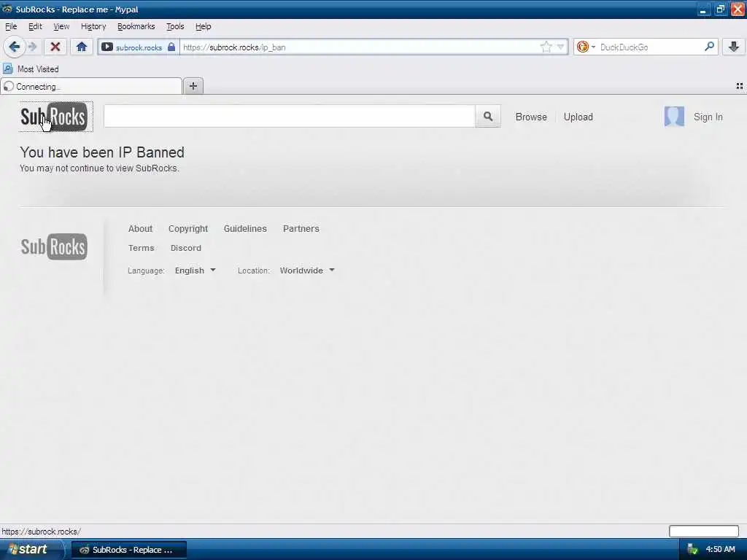Expand the English language dropdown
The height and width of the screenshot is (560, 747).
196,271
